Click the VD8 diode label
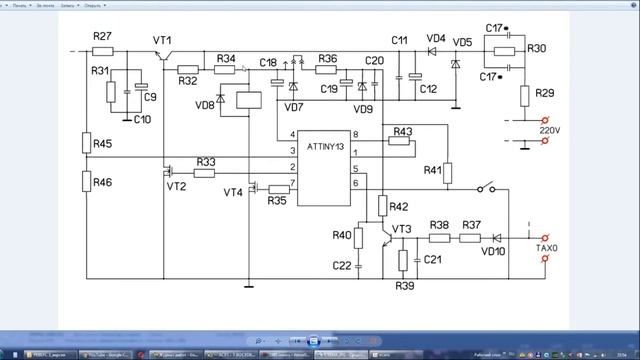Viewport: 640px width, 360px height. (205, 105)
